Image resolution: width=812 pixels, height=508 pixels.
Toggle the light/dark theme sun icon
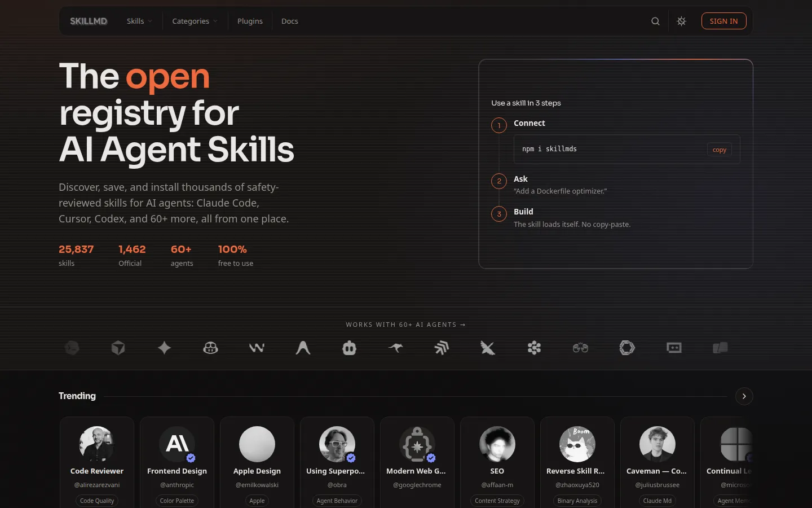(681, 21)
